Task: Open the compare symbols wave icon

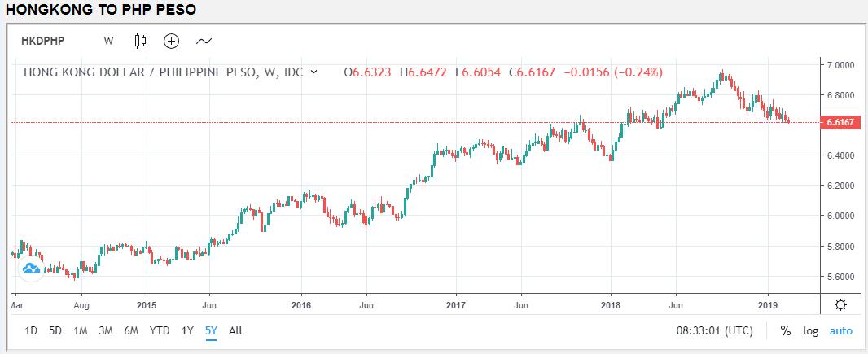Action: (x=203, y=40)
